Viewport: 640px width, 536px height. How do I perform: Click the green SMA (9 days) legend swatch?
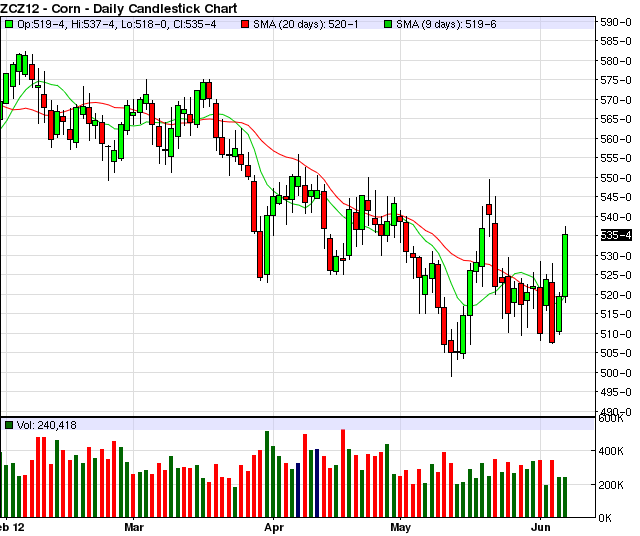[388, 24]
